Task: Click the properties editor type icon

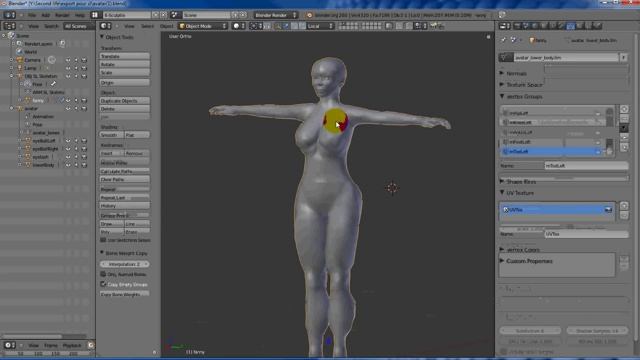Action: tap(505, 26)
